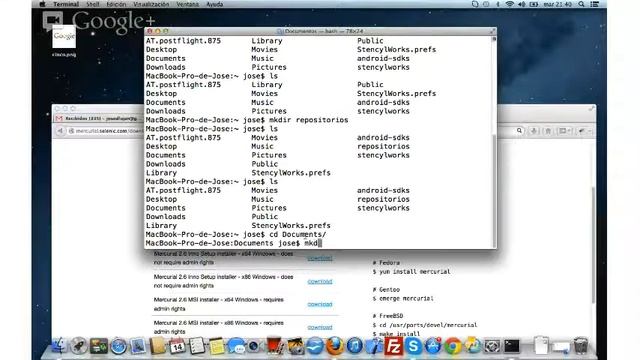Click volume speaker icon in menu bar
640x360 pixels.
click(521, 4)
